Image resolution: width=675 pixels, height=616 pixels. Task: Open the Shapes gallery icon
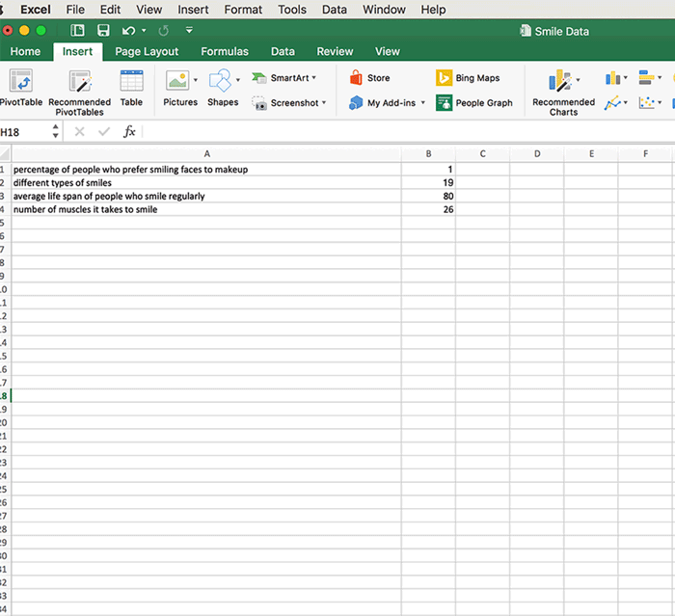point(220,80)
